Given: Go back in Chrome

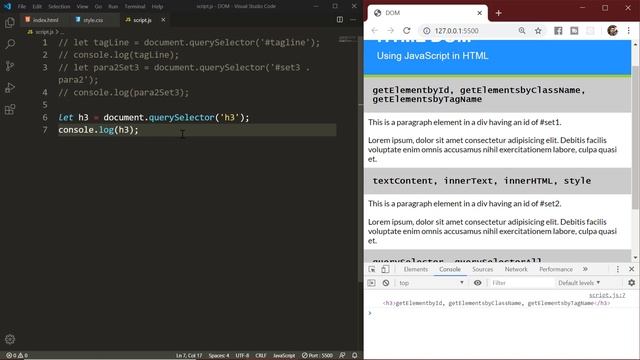Looking at the screenshot, I should point(374,31).
